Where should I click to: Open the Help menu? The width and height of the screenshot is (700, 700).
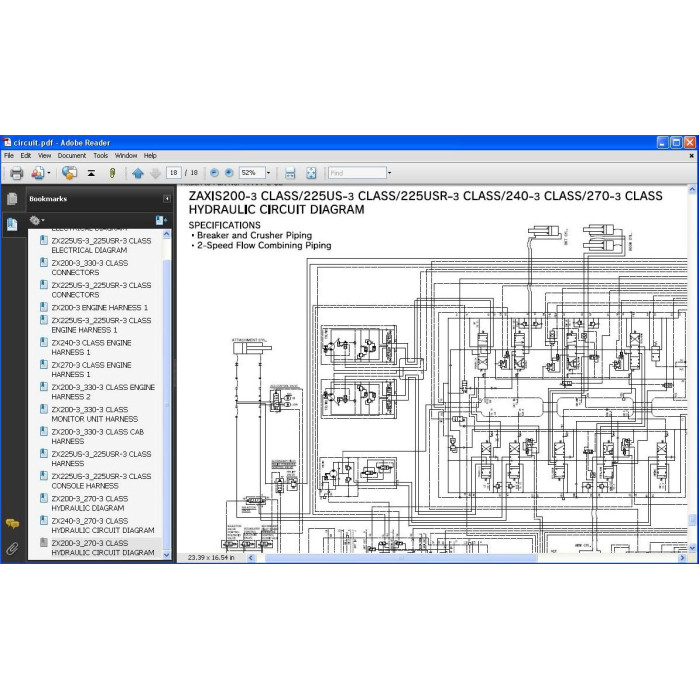(150, 156)
